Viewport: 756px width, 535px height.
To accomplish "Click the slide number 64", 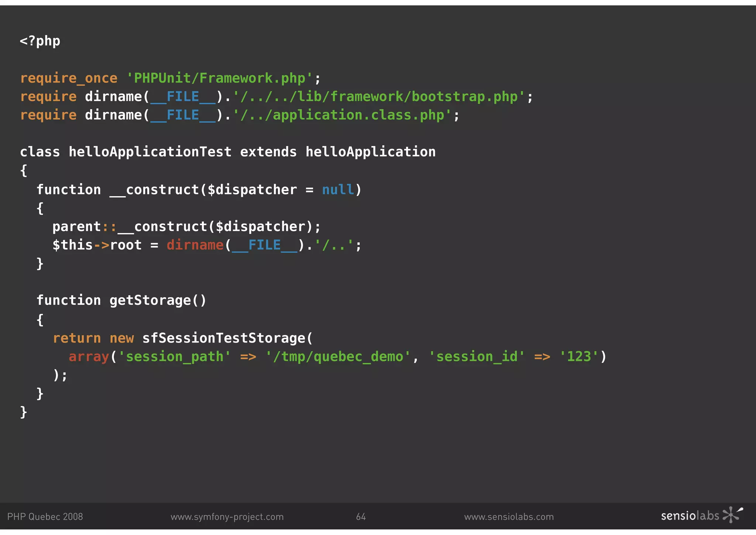I will 361,517.
